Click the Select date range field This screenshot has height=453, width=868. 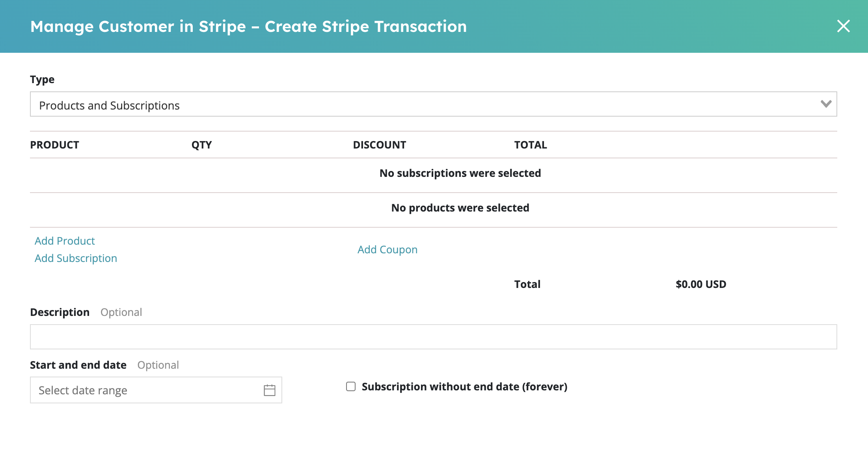pos(156,390)
